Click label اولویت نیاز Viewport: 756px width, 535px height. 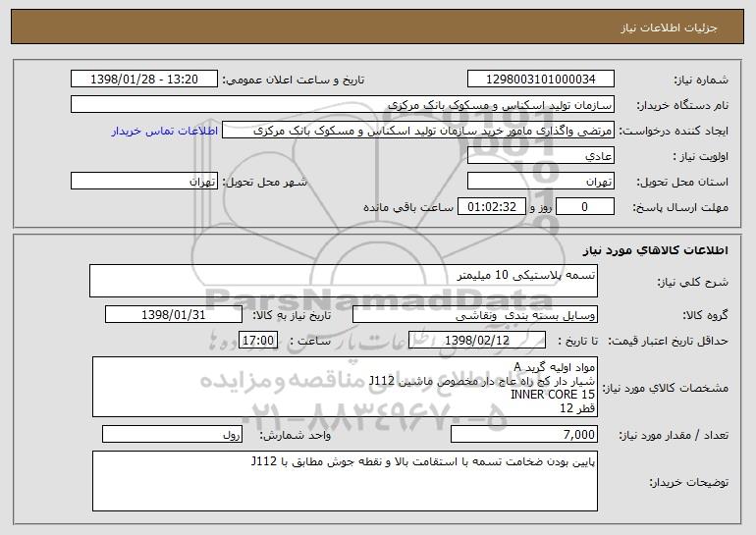(x=701, y=157)
